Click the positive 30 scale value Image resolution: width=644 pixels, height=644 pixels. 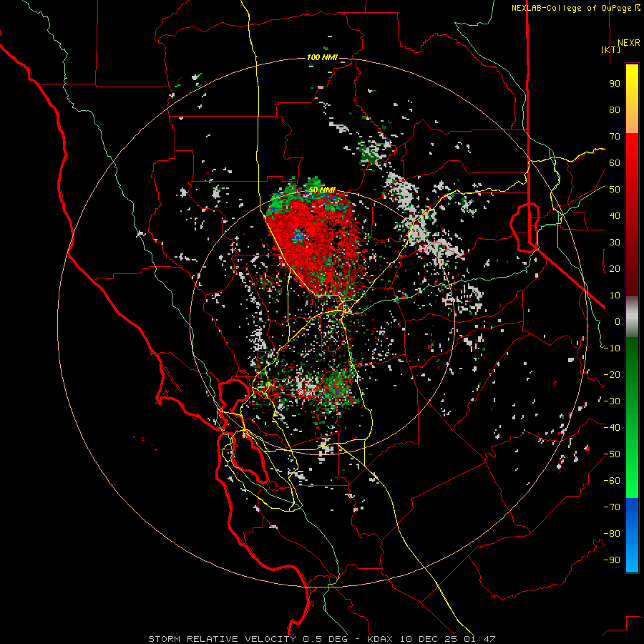pos(615,243)
